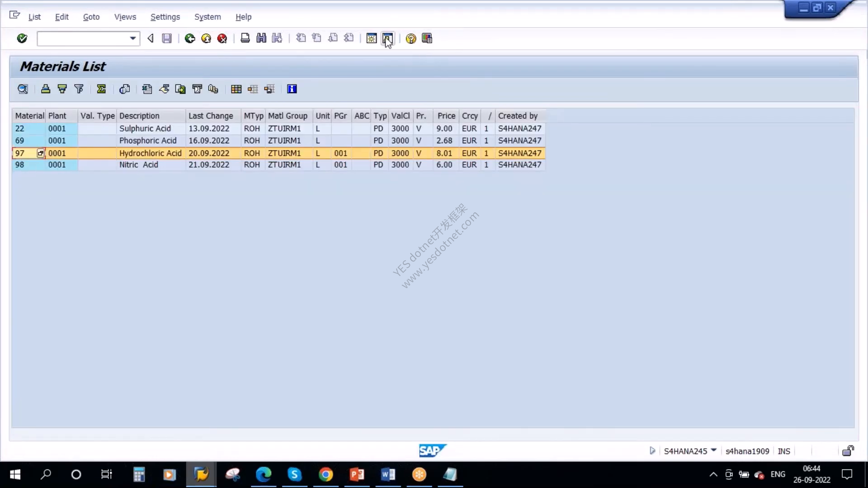The height and width of the screenshot is (488, 868).
Task: Click the Total sigma icon
Action: pos(101,89)
